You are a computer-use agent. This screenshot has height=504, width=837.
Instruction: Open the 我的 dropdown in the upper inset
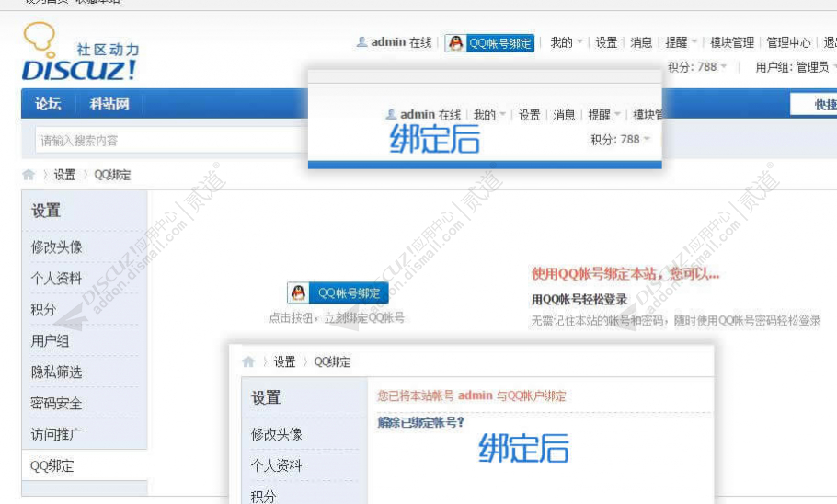(489, 115)
